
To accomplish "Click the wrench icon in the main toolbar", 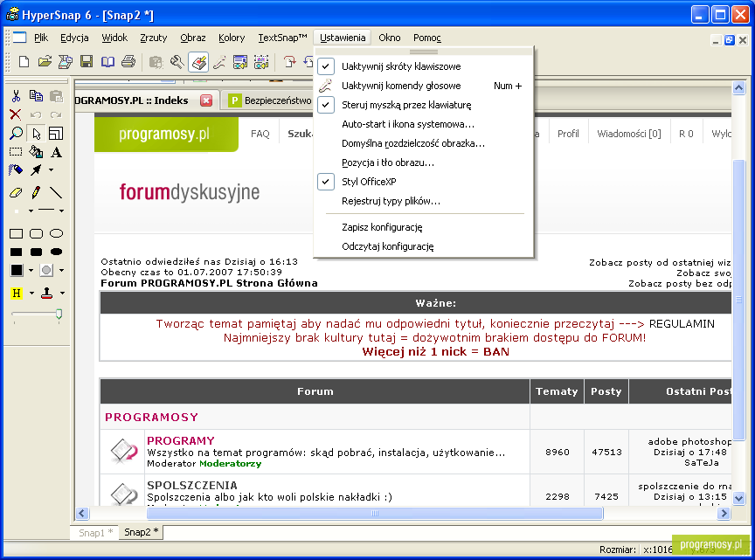I will coord(177,62).
